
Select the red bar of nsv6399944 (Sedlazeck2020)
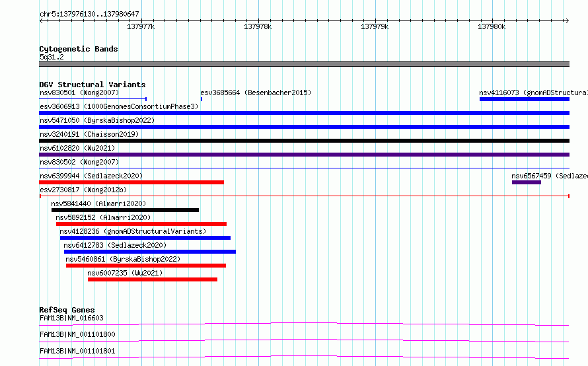click(131, 182)
